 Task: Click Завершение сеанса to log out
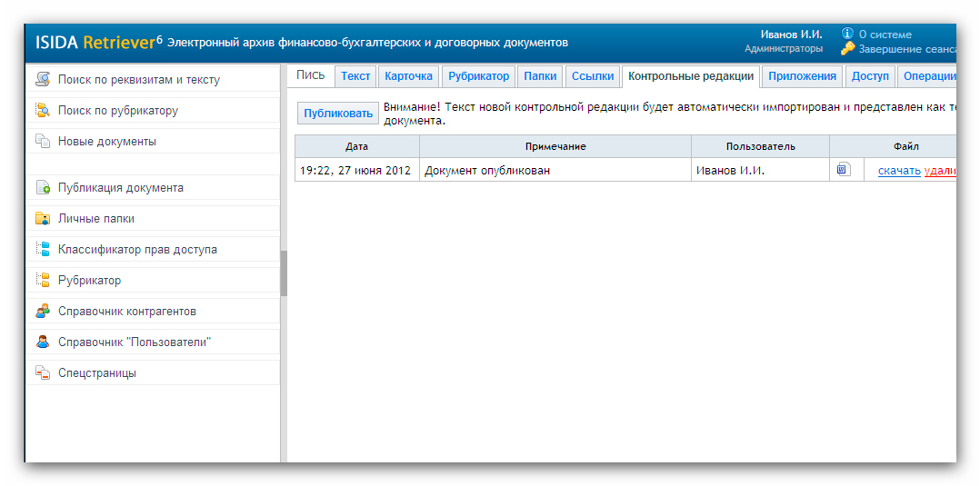tap(906, 49)
